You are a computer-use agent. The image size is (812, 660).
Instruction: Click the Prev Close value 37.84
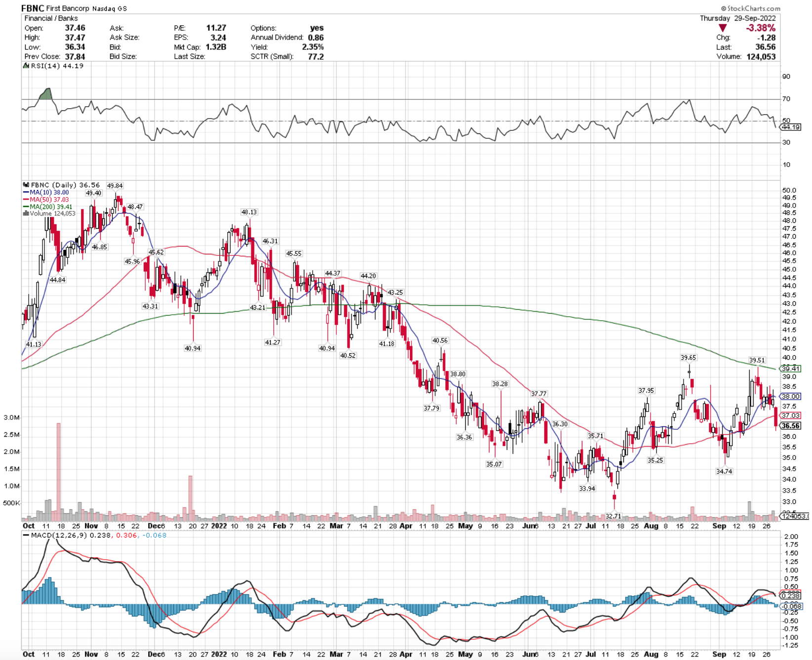[x=75, y=57]
